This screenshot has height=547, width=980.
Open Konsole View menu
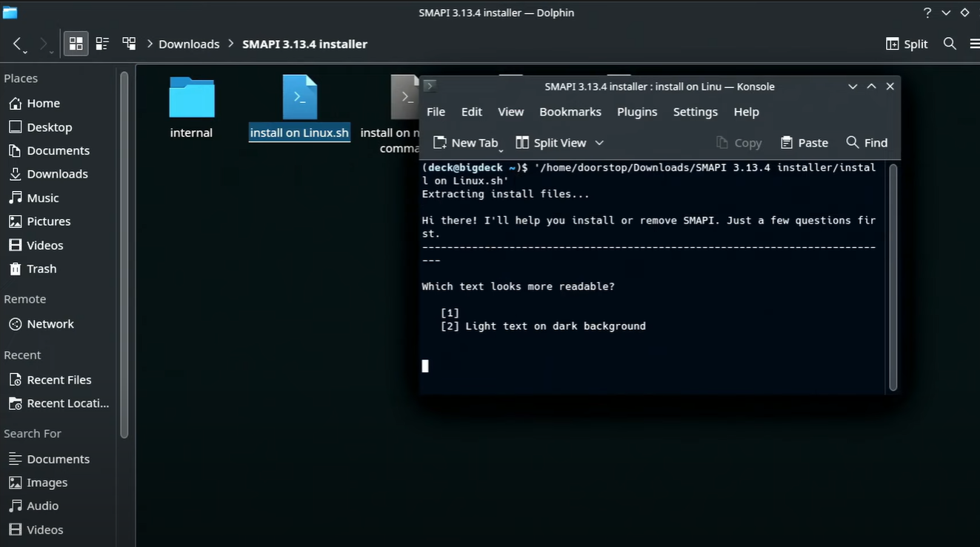(510, 112)
